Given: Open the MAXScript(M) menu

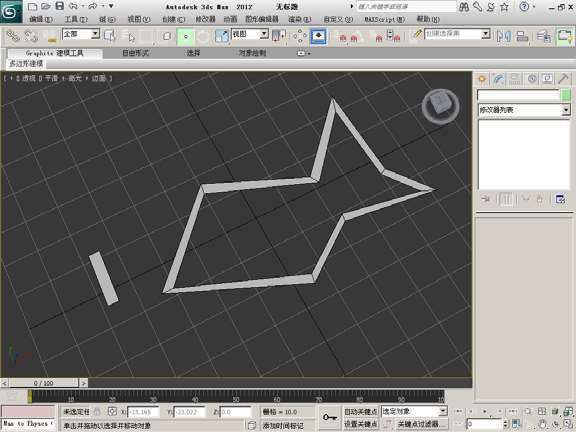Looking at the screenshot, I should pyautogui.click(x=384, y=19).
